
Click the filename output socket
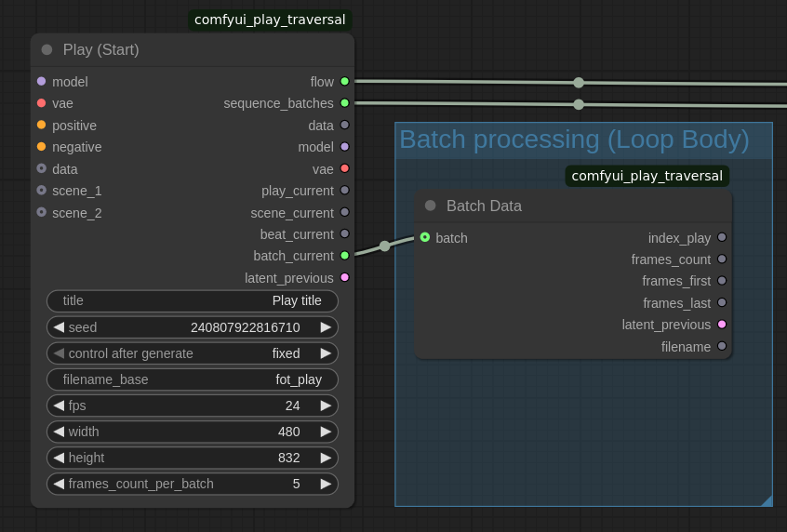(x=722, y=346)
